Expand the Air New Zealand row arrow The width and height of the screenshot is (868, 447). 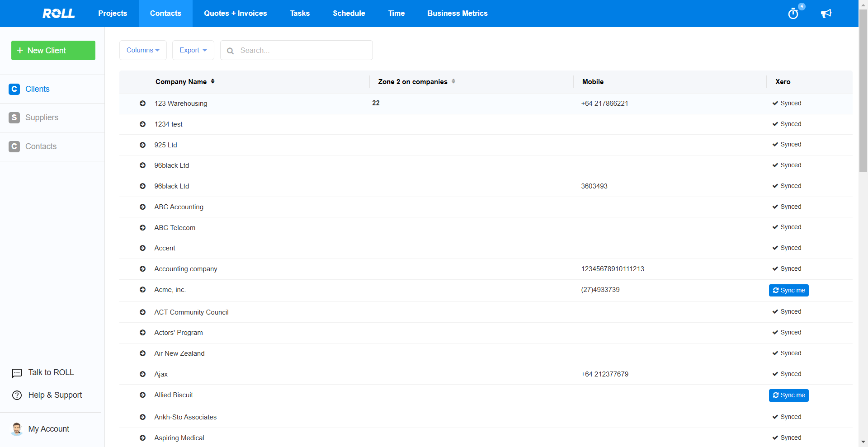click(x=142, y=353)
